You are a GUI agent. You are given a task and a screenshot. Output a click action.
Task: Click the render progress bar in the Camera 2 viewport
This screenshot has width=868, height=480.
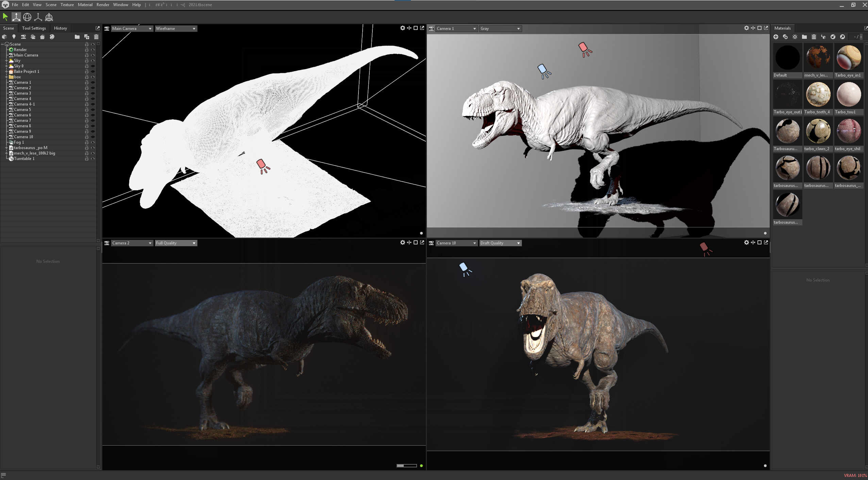tap(407, 466)
